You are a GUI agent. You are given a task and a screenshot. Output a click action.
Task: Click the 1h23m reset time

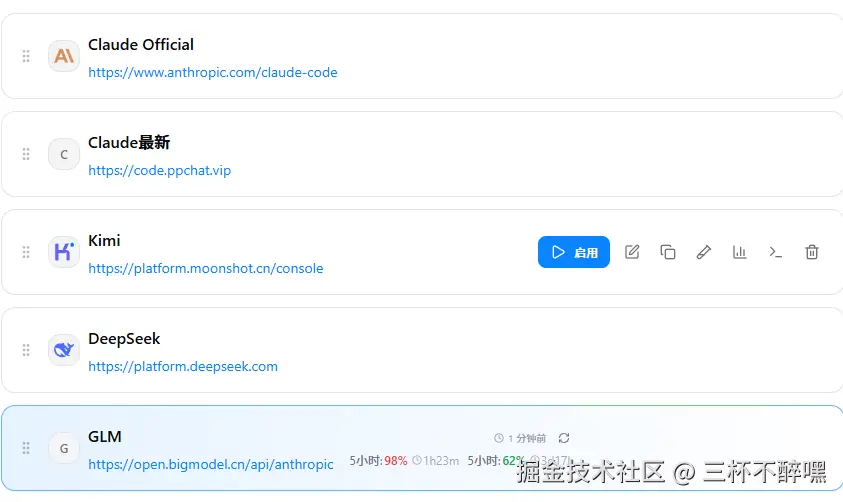click(x=436, y=461)
